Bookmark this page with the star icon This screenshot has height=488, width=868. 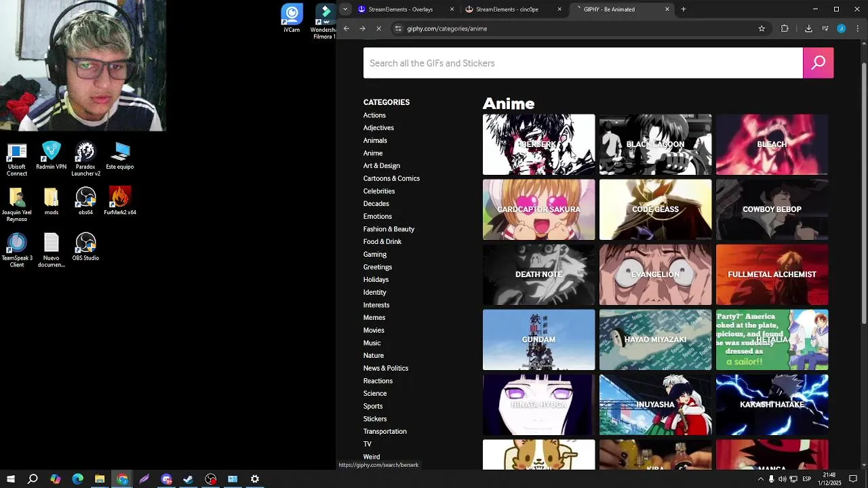tap(762, 28)
